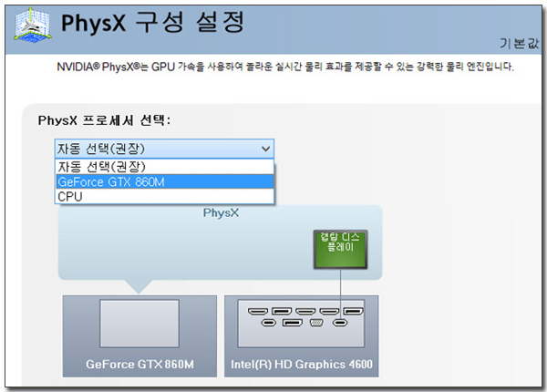This screenshot has width=547, height=392.
Task: Click the PhysX 프로세서 선택 label
Action: click(x=104, y=120)
